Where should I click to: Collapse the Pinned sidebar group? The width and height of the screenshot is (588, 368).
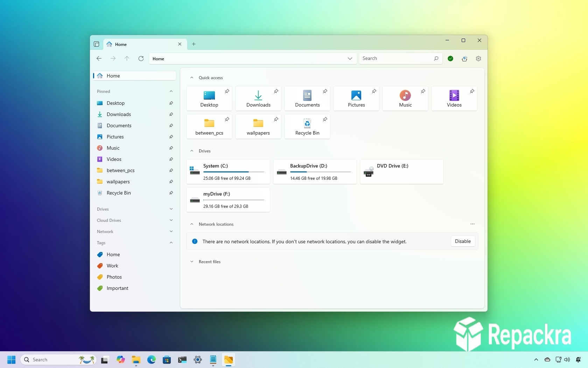pos(171,91)
